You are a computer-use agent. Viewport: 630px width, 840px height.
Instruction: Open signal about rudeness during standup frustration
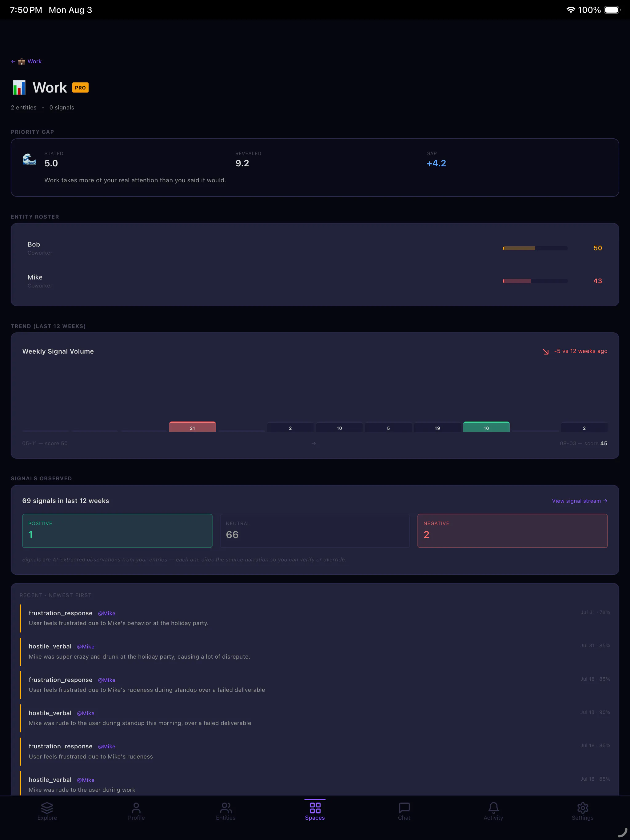(x=315, y=685)
